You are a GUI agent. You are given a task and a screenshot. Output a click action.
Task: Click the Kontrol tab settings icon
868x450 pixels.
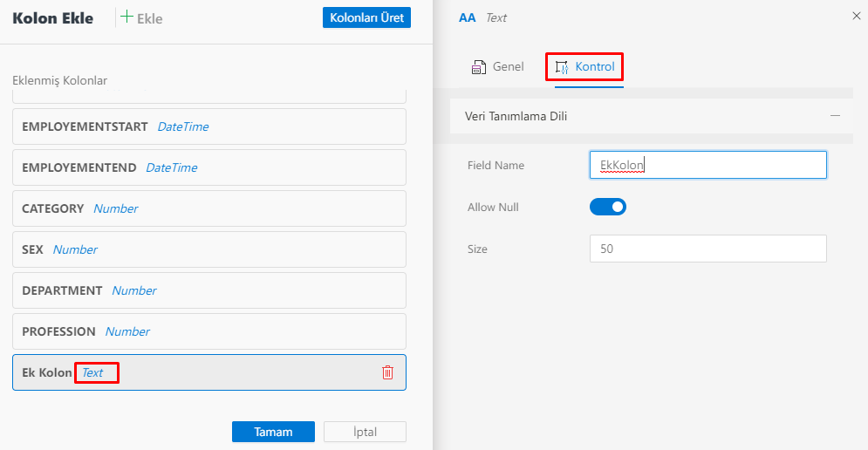[562, 67]
